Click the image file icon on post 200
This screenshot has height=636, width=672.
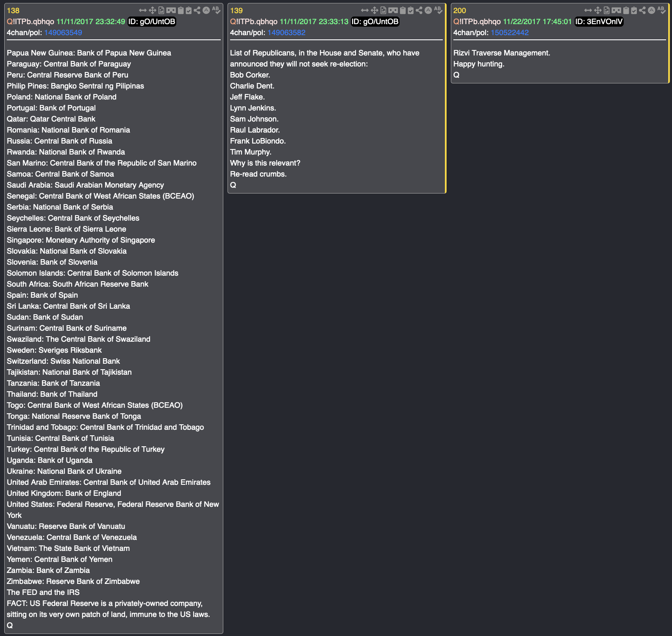tap(607, 10)
